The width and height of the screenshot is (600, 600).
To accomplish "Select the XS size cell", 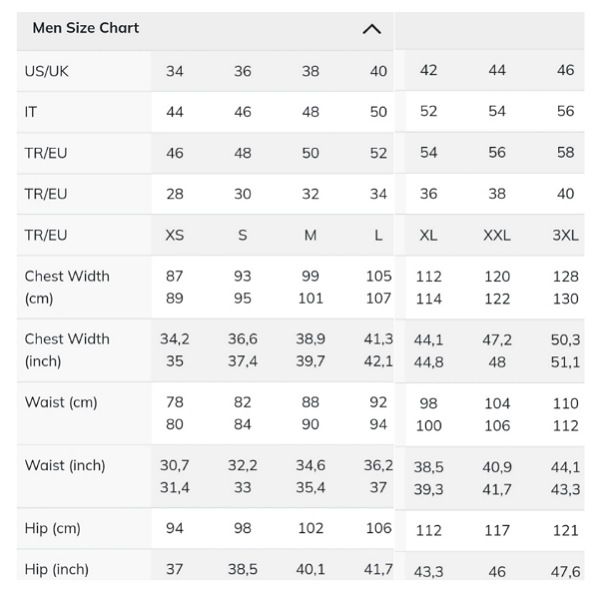I will coord(174,235).
